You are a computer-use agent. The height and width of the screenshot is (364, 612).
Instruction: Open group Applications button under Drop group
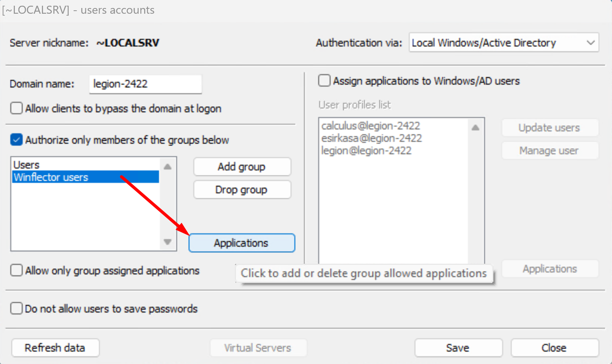(x=241, y=243)
